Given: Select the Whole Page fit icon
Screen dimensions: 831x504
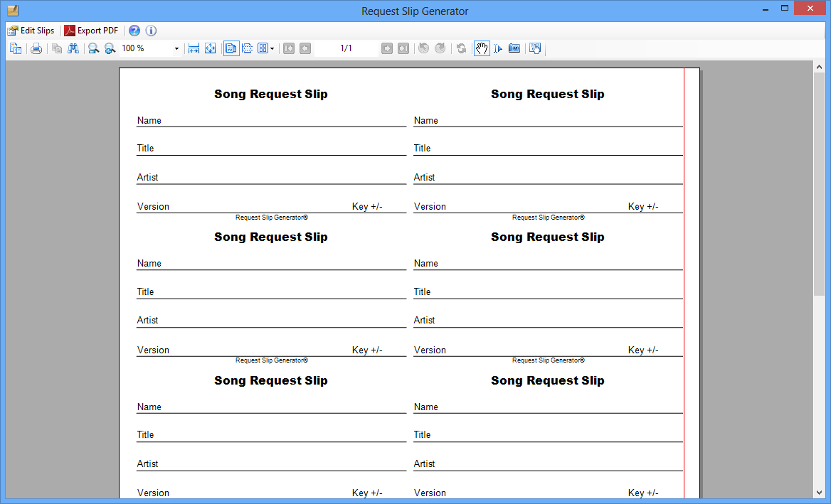Looking at the screenshot, I should point(211,48).
